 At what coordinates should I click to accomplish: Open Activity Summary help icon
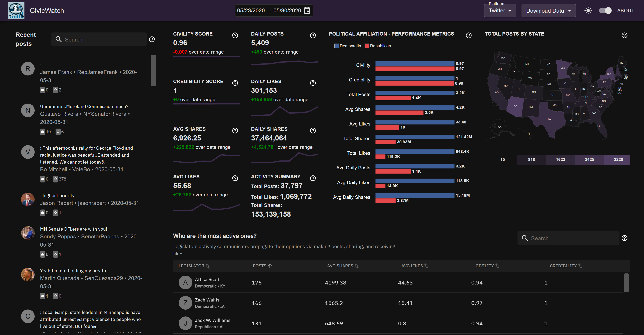313,178
